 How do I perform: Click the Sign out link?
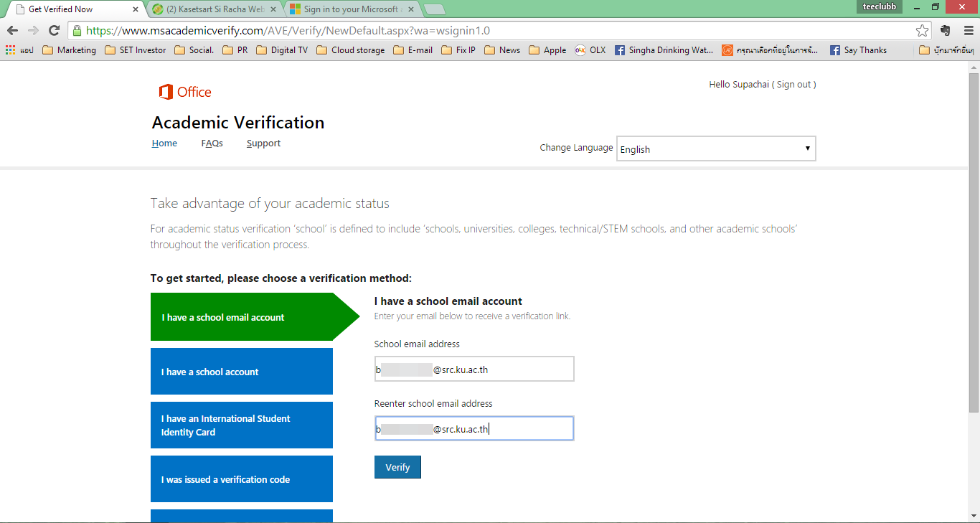point(793,84)
